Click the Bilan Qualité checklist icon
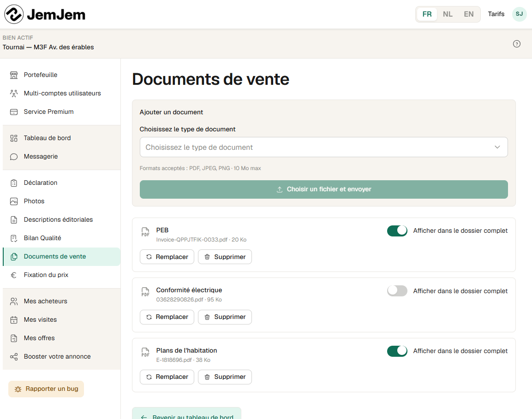This screenshot has width=532, height=419. (14, 238)
